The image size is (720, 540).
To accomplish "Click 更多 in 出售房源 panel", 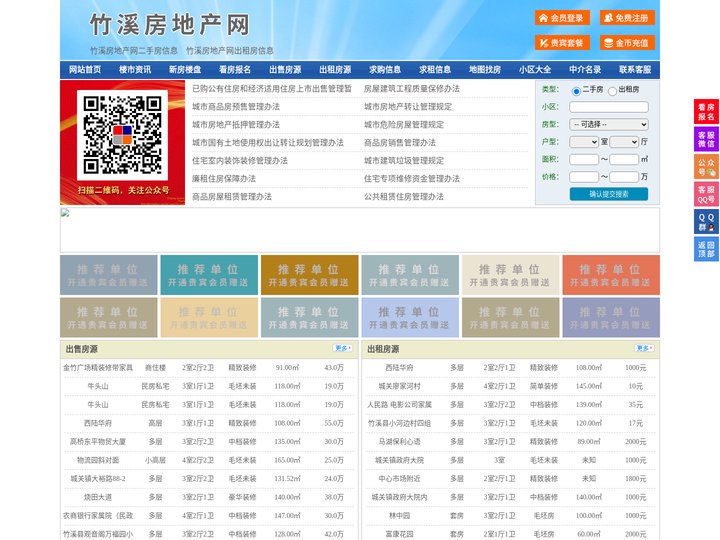I will coord(343,349).
